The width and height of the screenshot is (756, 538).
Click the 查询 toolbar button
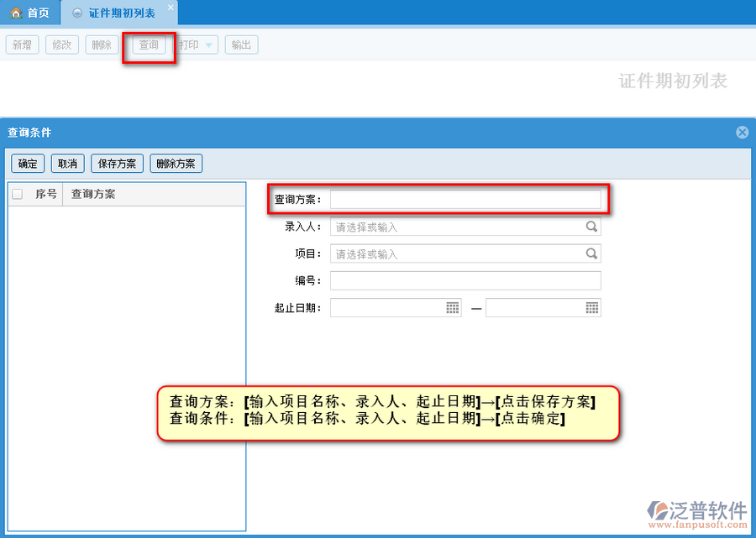[149, 44]
